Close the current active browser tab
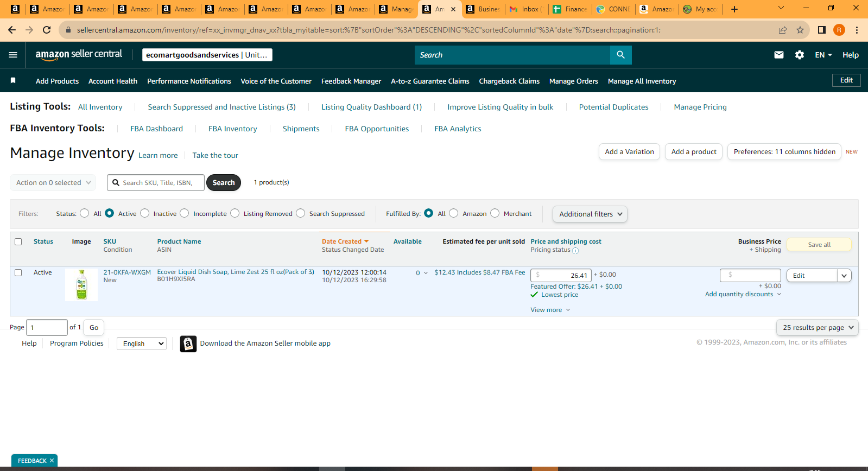Image resolution: width=868 pixels, height=471 pixels. tap(453, 9)
